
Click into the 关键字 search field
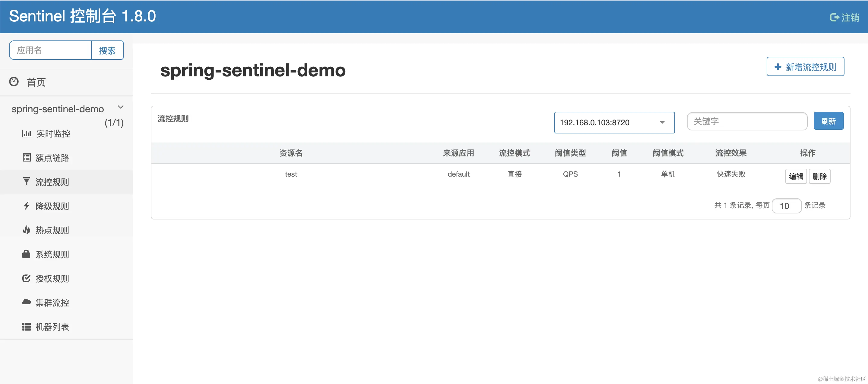coord(747,121)
